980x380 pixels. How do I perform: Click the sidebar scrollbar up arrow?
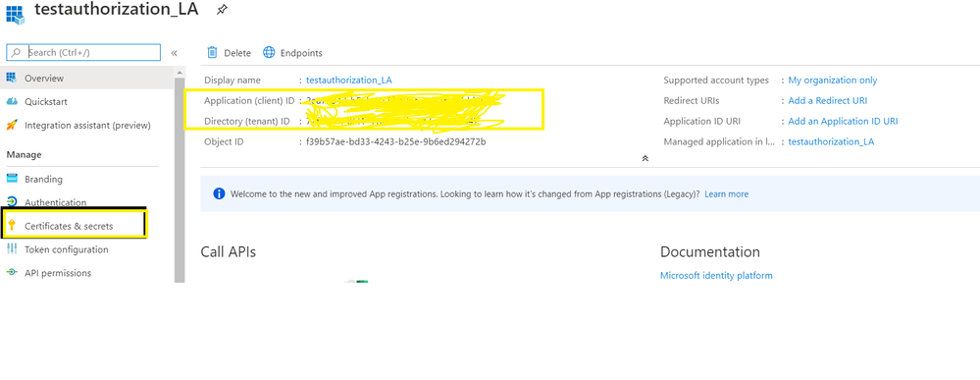[x=180, y=72]
